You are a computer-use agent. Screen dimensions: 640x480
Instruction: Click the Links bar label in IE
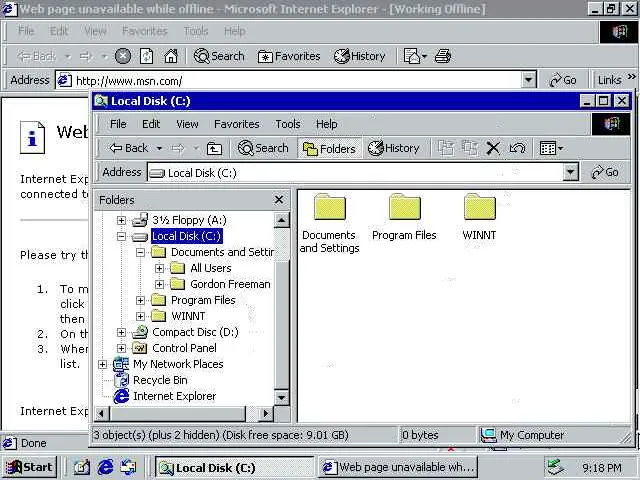609,80
